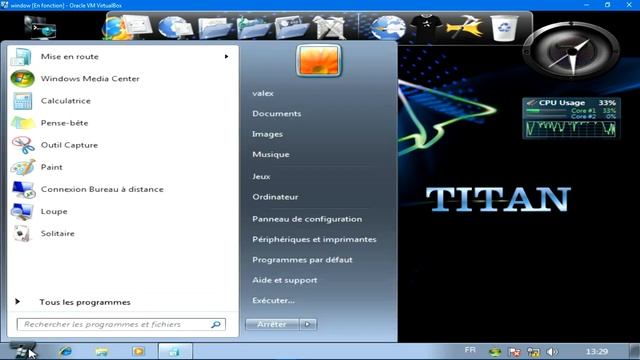Viewport: 640px width, 360px height.
Task: Open Internet Explorer from the taskbar
Action: pyautogui.click(x=65, y=351)
